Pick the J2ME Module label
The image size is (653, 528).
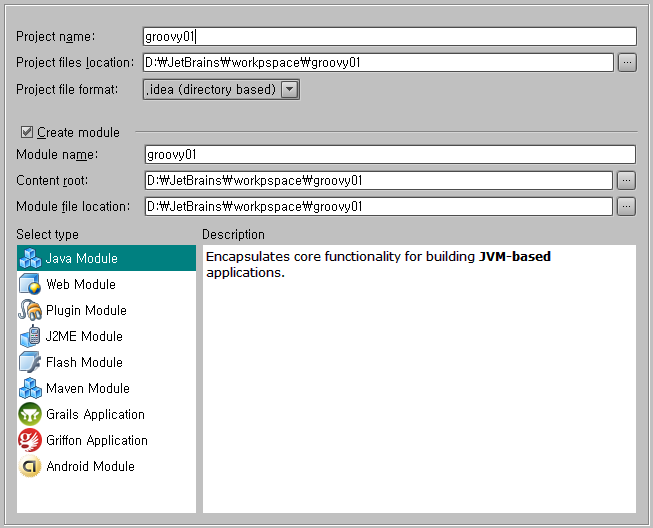84,336
